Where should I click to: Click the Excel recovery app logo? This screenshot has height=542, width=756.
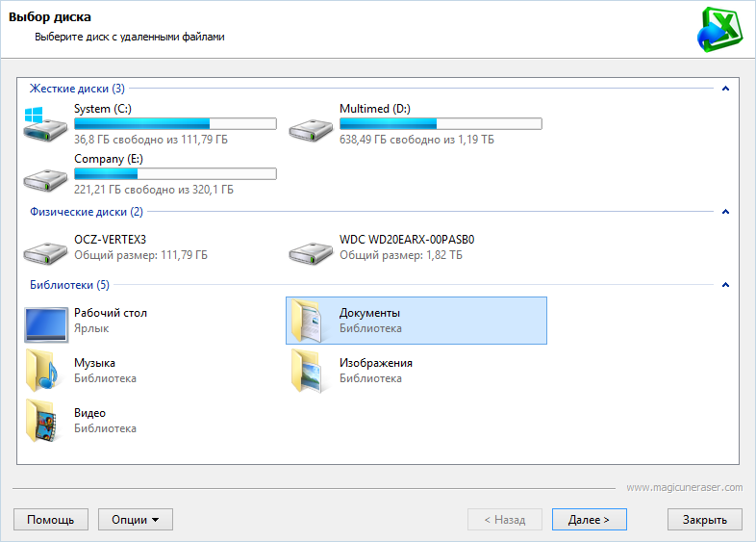coord(720,29)
